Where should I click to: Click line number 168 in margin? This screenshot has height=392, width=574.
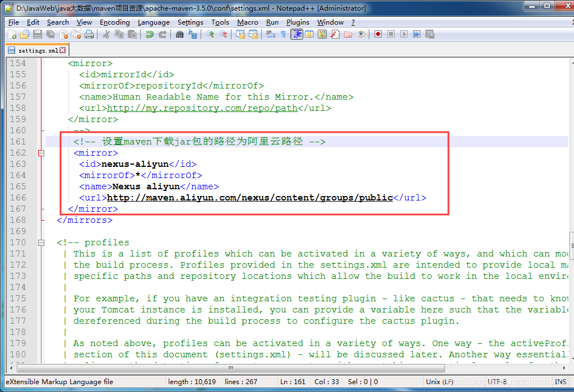pos(18,220)
